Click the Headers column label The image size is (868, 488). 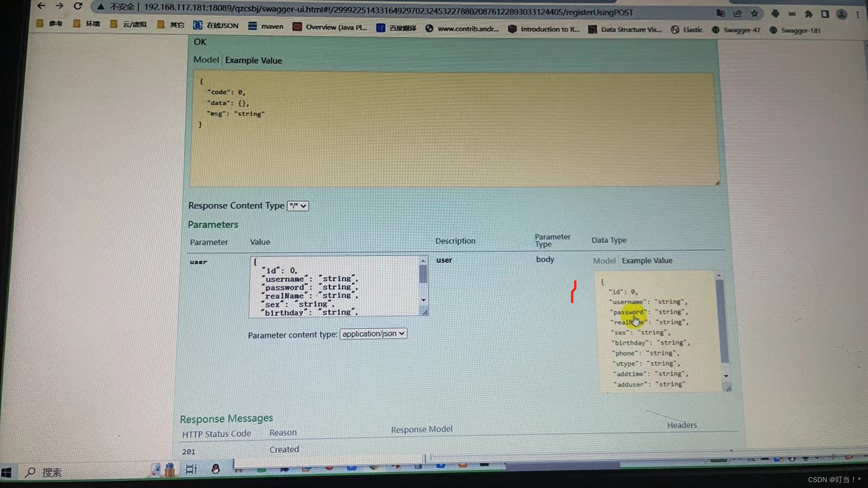682,425
